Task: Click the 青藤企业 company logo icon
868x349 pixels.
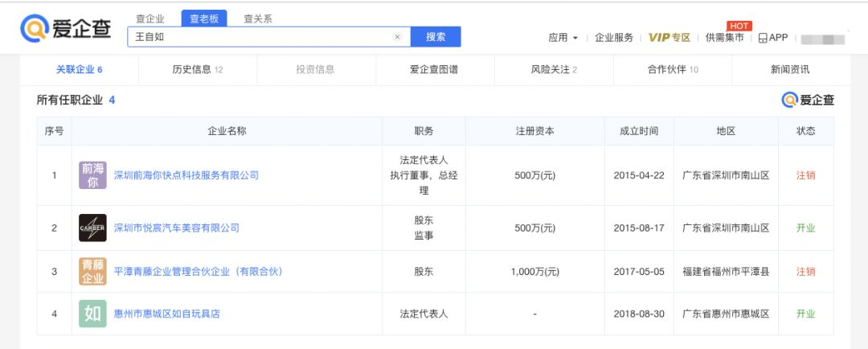Action: pyautogui.click(x=92, y=272)
